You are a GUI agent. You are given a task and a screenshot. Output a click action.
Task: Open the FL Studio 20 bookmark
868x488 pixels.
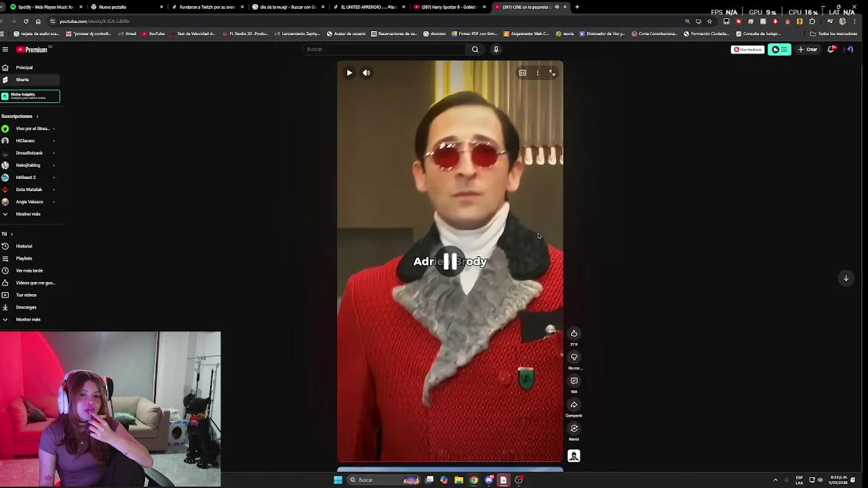(247, 34)
